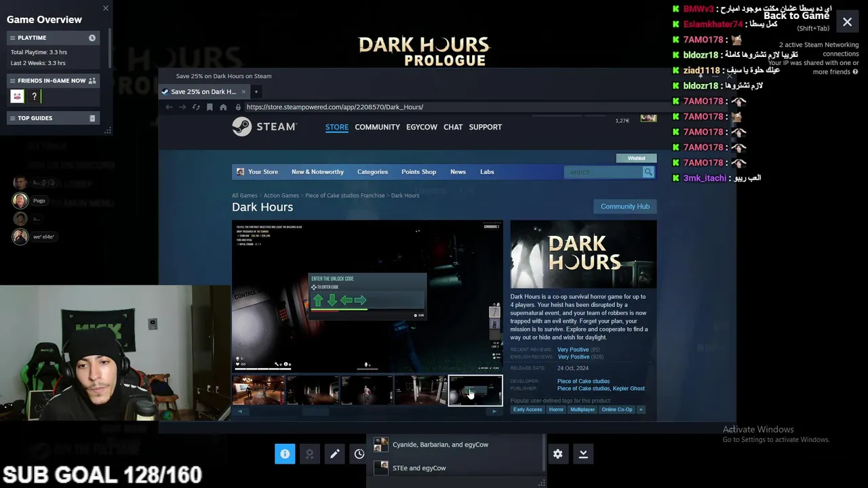Open the achievements icon in overlay toolbar
The image size is (868, 488).
click(x=310, y=454)
